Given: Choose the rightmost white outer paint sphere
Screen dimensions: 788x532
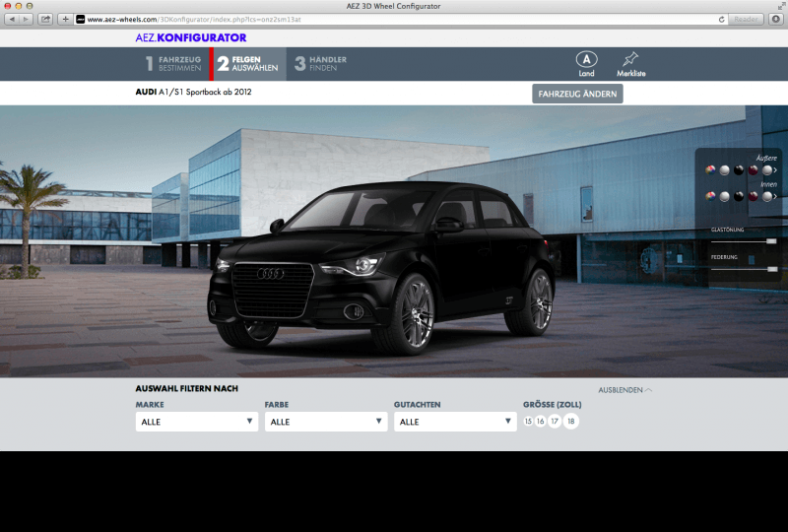Looking at the screenshot, I should tap(767, 170).
